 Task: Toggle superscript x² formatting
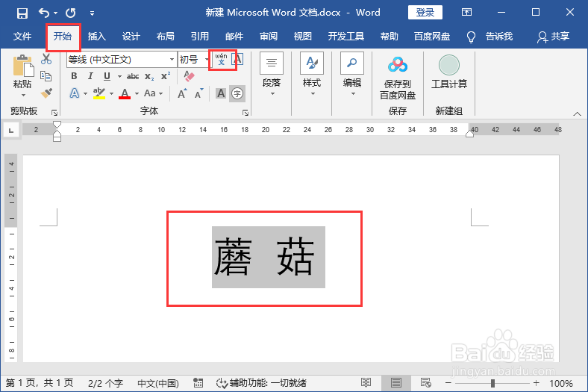(x=166, y=76)
